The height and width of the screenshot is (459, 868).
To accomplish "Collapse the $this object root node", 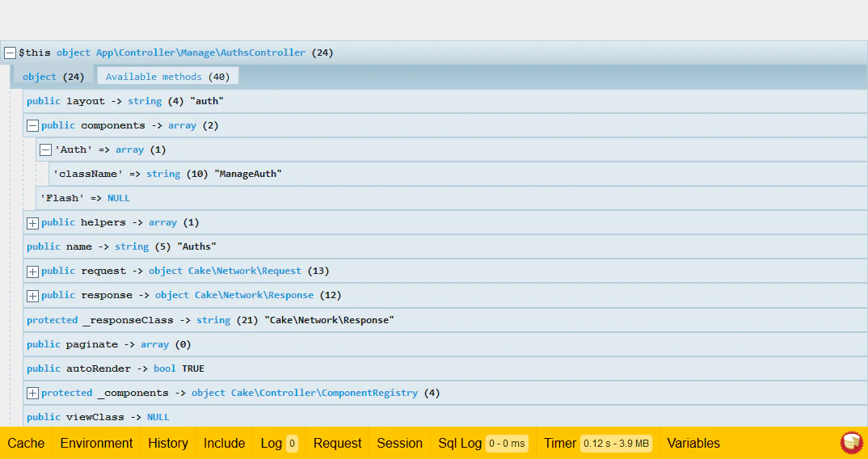I will click(x=10, y=53).
